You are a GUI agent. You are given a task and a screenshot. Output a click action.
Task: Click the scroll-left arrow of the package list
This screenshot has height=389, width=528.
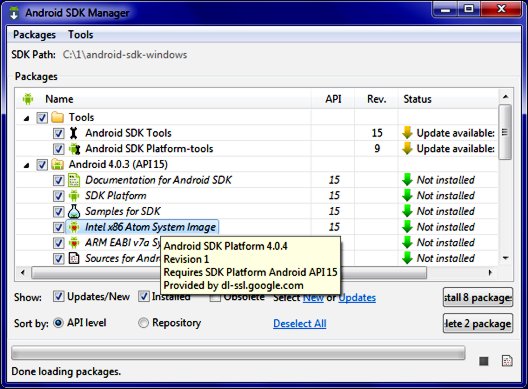pos(23,272)
